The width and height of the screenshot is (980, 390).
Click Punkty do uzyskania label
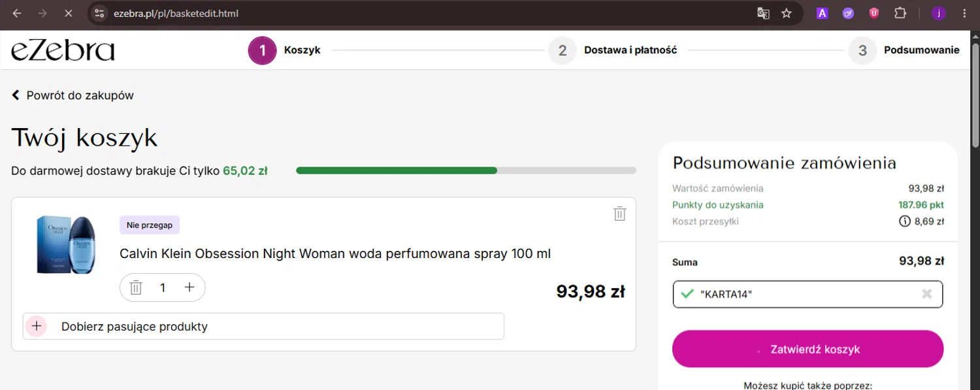point(717,205)
